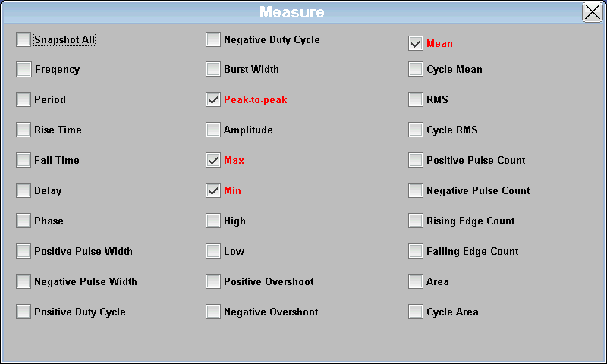
Task: Check the High level measurement
Action: (x=213, y=221)
